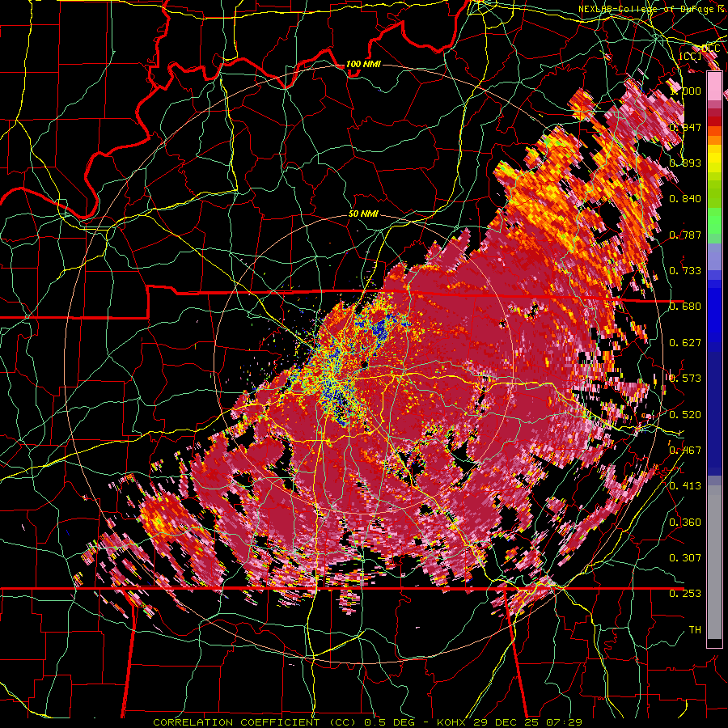Screen dimensions: 728x728
Task: Click the Correlation Coefficient KOHX caption text
Action: [368, 722]
